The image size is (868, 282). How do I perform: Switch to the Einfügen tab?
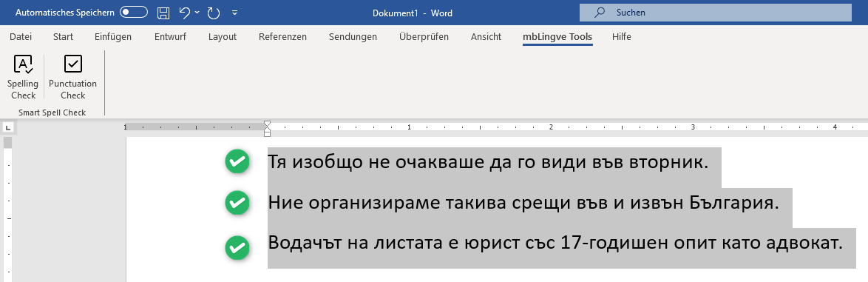click(x=113, y=37)
